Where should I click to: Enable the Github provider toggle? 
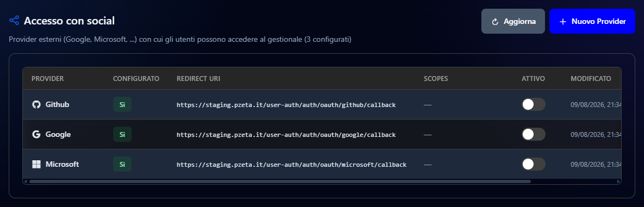(534, 104)
